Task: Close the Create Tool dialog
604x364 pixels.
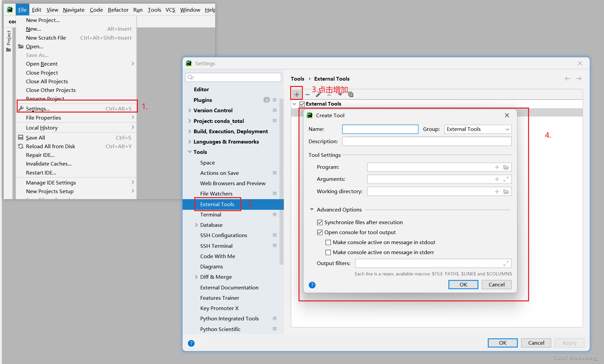Action: coord(507,115)
